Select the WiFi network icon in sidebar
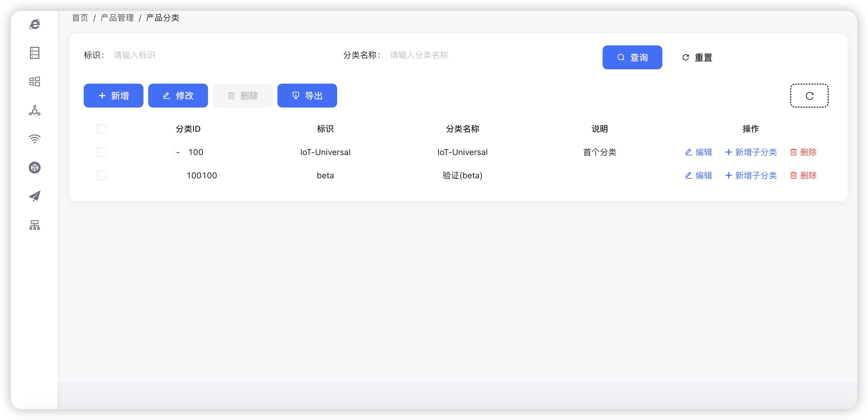The width and height of the screenshot is (868, 420). 35,139
